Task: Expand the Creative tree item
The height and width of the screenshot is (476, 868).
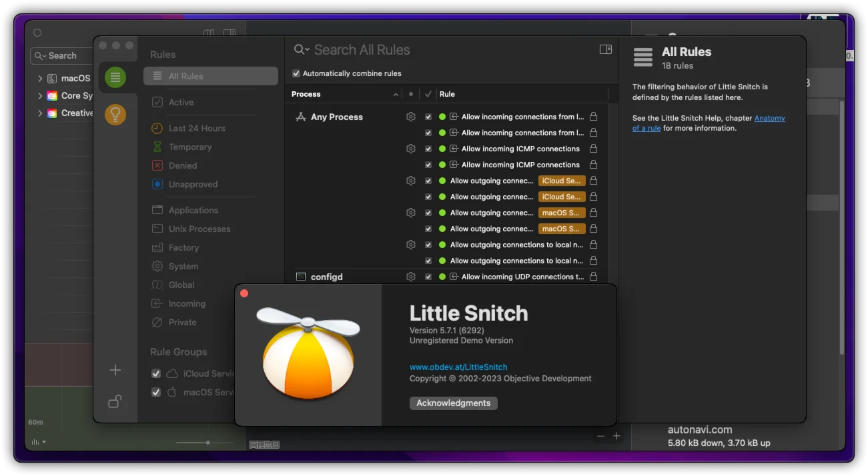Action: (40, 113)
